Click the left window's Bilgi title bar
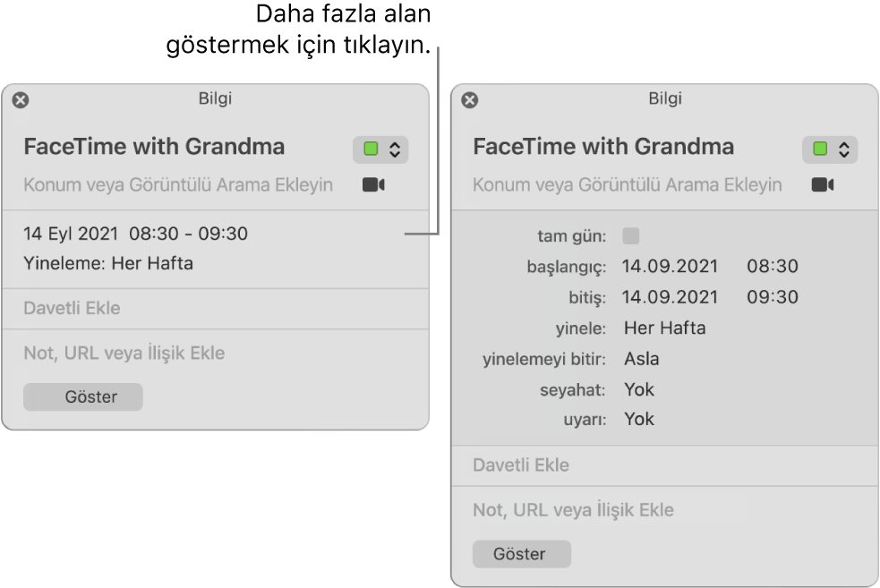This screenshot has height=588, width=880. click(x=215, y=98)
